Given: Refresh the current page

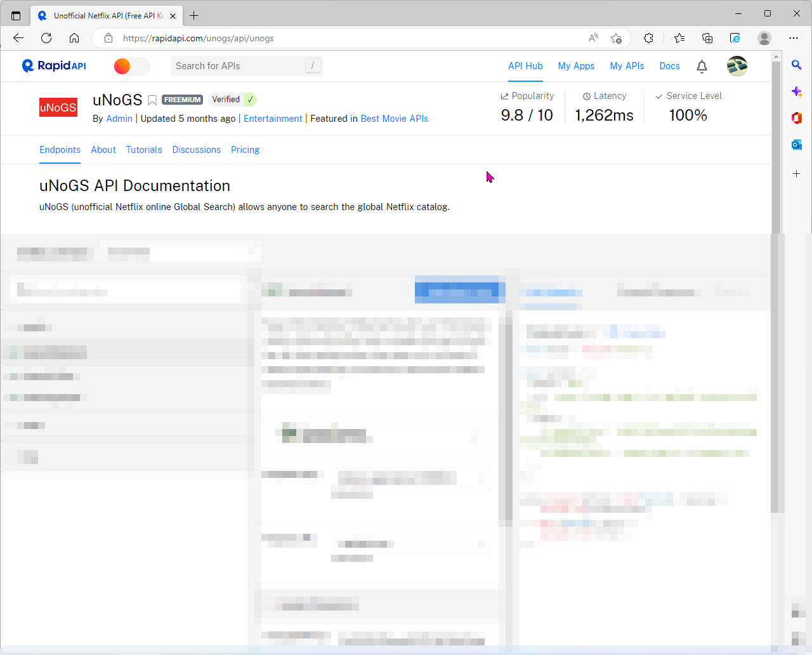Looking at the screenshot, I should point(46,38).
